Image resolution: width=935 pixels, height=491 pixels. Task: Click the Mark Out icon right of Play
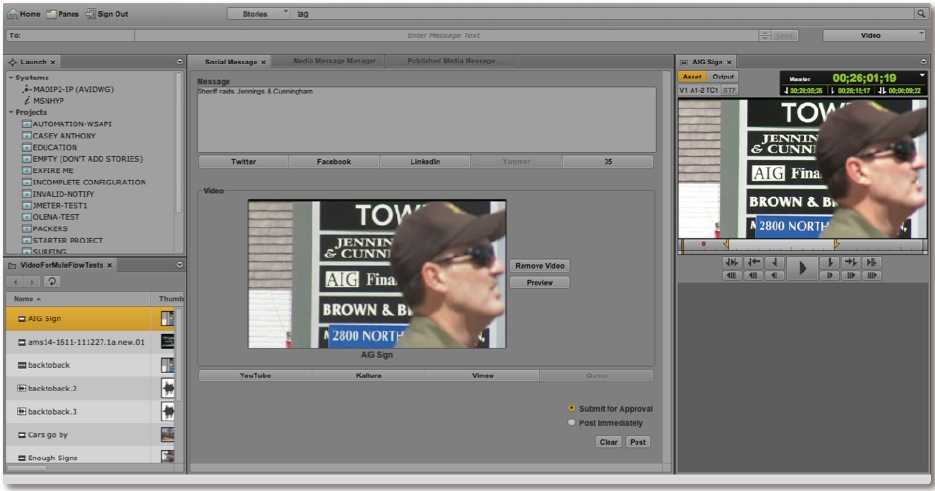[829, 263]
